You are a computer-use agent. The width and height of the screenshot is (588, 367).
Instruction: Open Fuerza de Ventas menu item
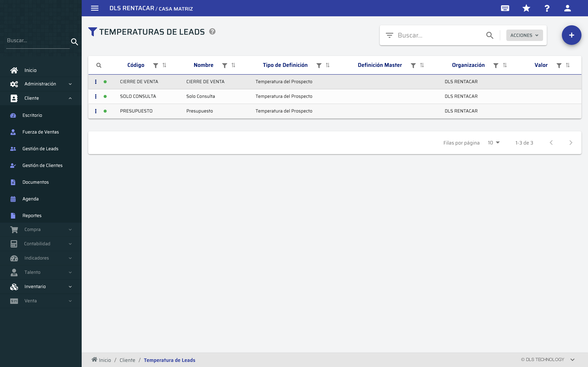coord(41,132)
